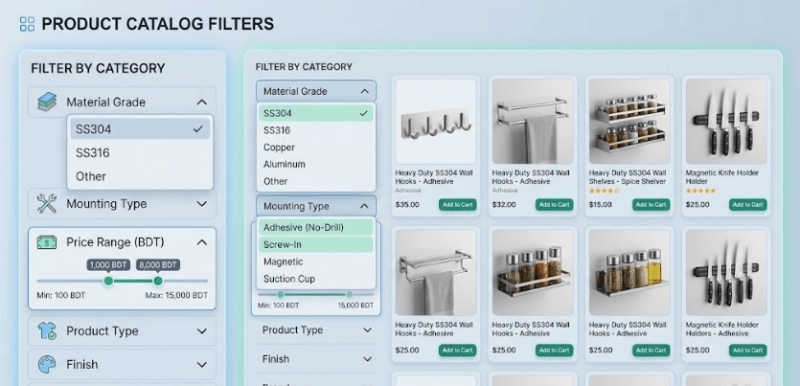The image size is (800, 386).
Task: Click the $35.00 price label
Action: 407,204
